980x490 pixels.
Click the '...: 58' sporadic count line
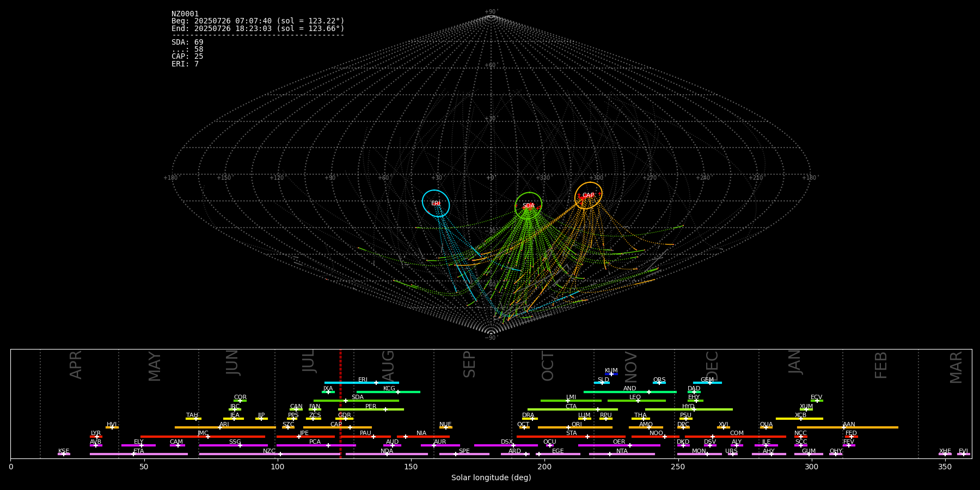pyautogui.click(x=187, y=50)
